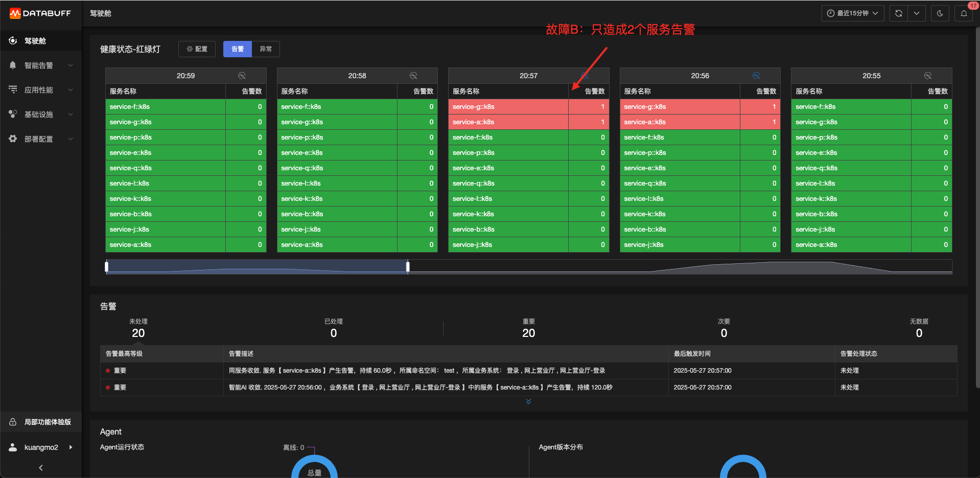Switch to the 异常 tab

(266, 49)
